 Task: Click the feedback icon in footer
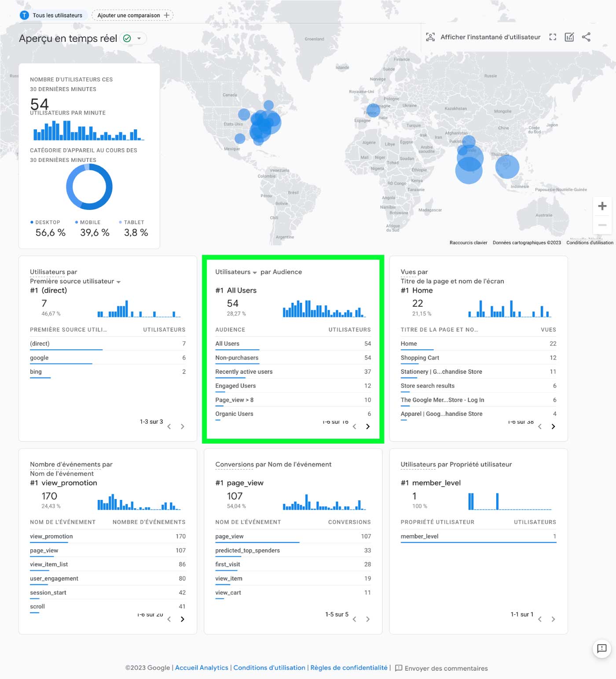point(399,668)
